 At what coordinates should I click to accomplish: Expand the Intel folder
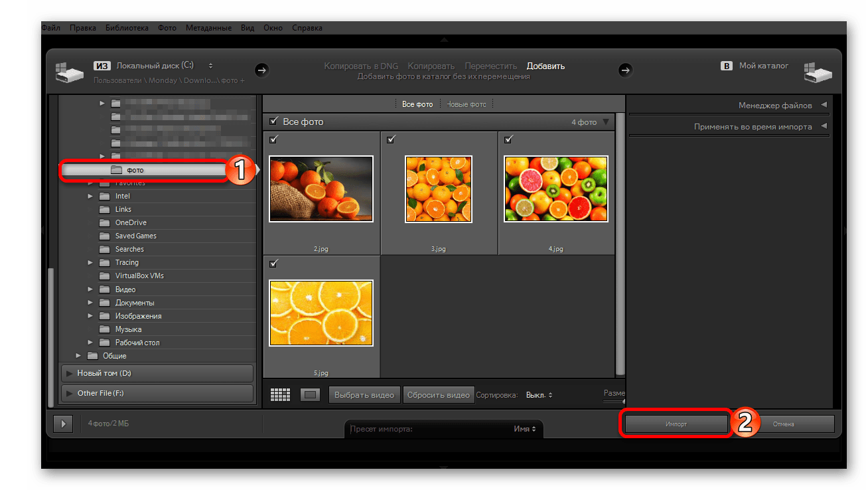90,196
